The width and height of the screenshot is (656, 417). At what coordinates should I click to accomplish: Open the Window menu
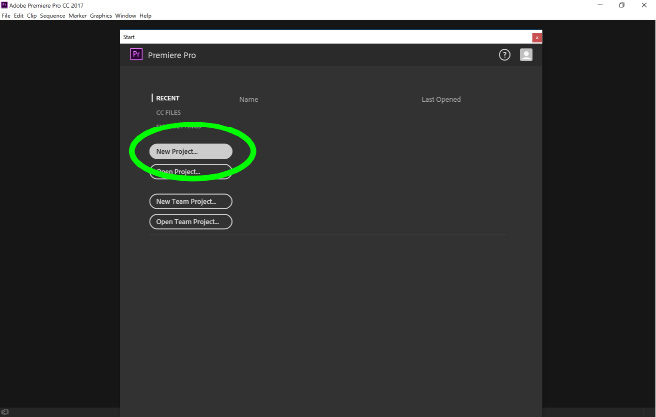tap(126, 16)
